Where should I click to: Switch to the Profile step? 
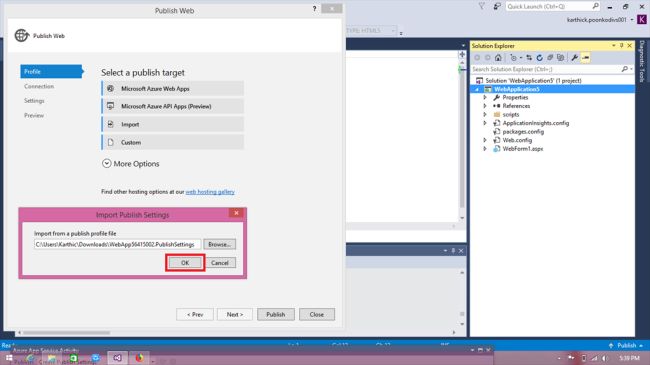(x=51, y=71)
